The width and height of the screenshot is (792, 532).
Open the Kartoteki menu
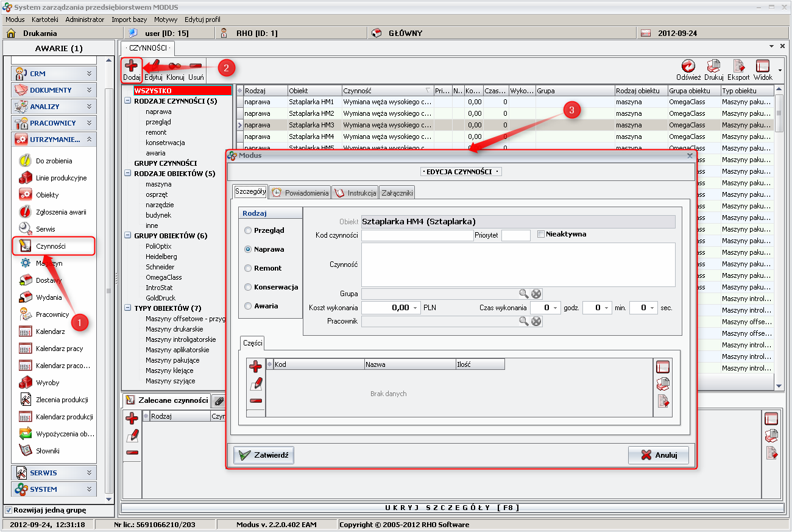coord(45,20)
